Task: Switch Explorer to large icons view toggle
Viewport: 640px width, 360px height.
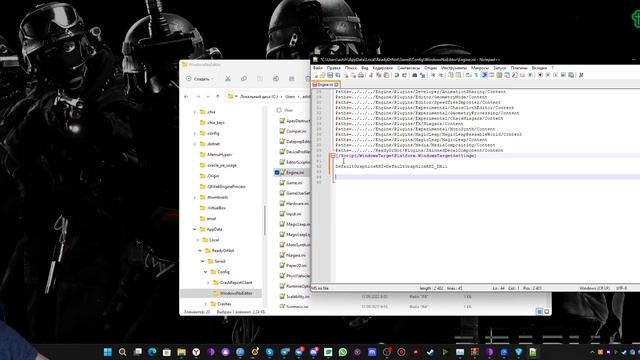Action: tap(547, 311)
